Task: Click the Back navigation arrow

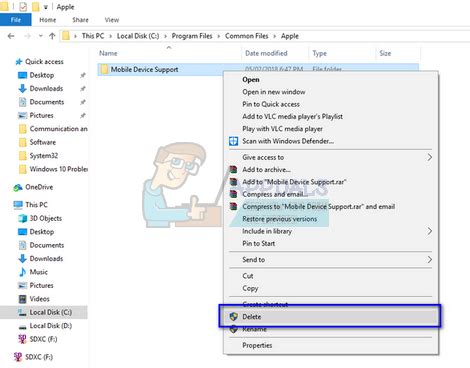Action: pyautogui.click(x=11, y=36)
